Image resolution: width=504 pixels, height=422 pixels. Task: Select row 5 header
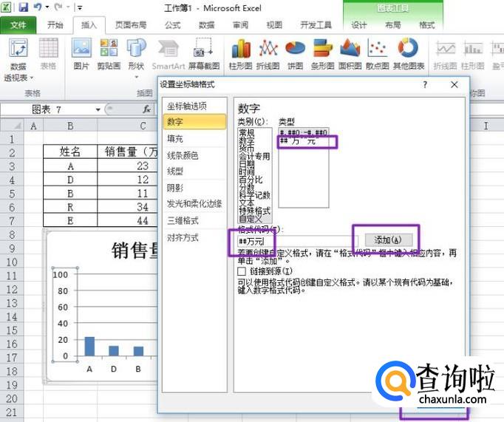click(12, 194)
